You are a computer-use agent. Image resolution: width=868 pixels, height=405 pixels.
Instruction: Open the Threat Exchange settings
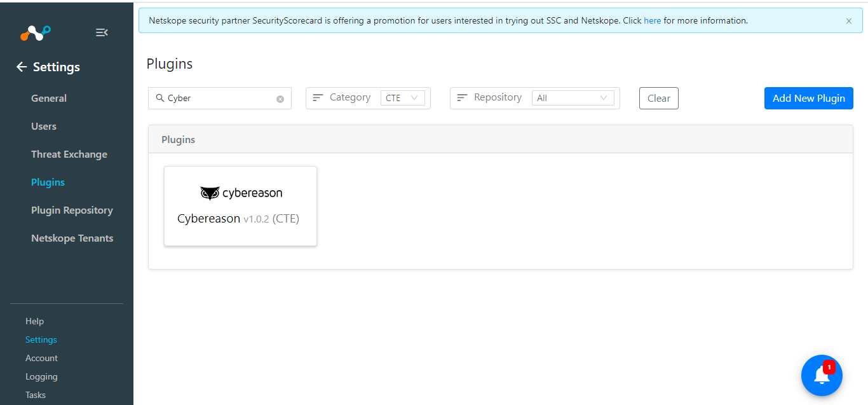click(x=69, y=154)
